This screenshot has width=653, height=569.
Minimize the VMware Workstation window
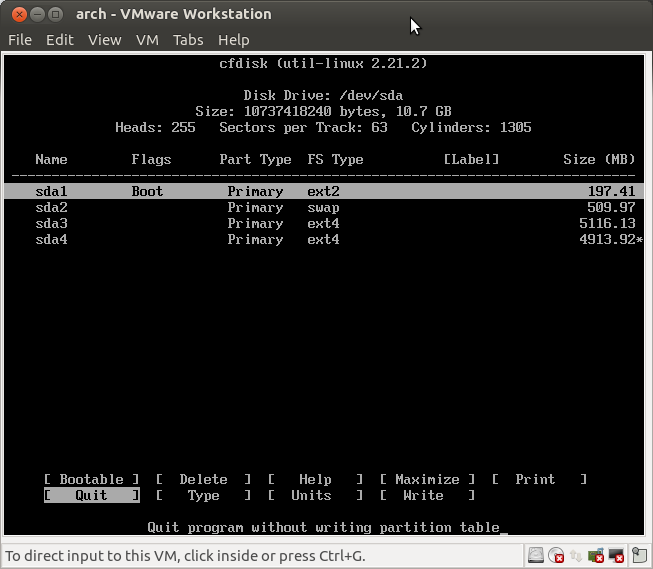point(37,15)
